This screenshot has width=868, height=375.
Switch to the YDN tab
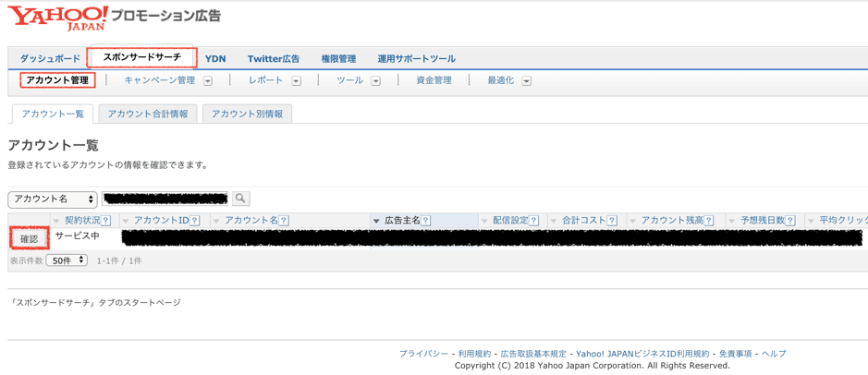215,58
